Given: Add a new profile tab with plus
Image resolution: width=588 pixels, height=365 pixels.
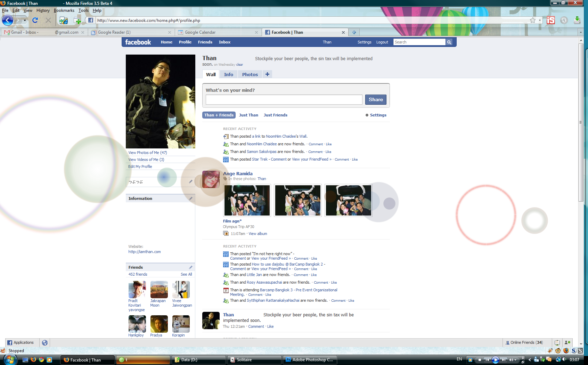Looking at the screenshot, I should (267, 74).
